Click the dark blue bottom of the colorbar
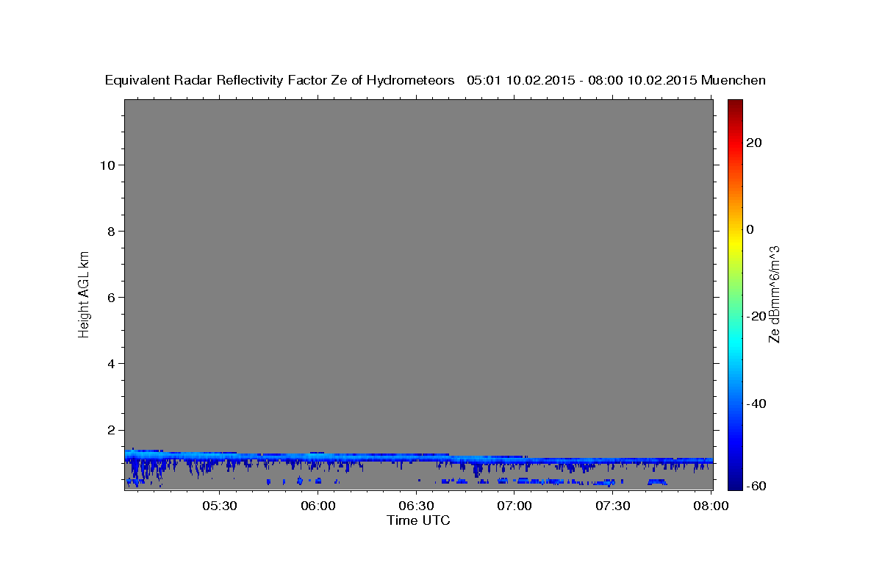Screen dimensions: 882x588 (x=734, y=482)
